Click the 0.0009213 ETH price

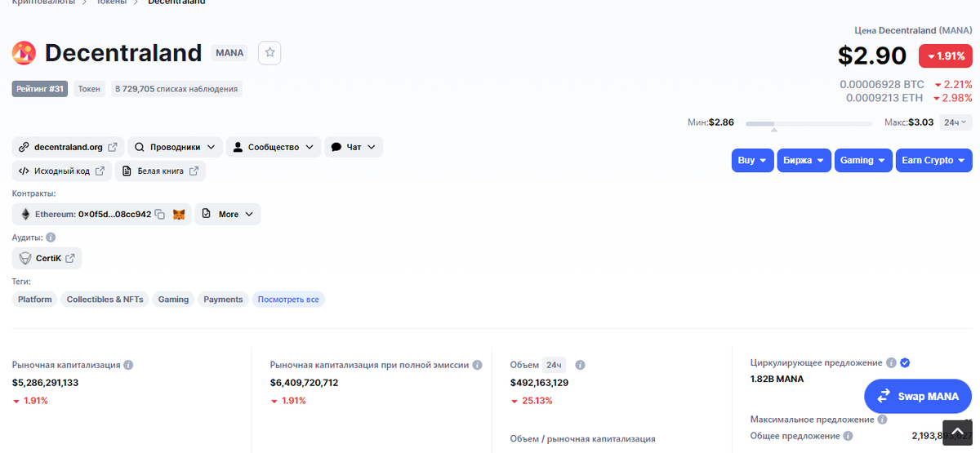pos(884,97)
